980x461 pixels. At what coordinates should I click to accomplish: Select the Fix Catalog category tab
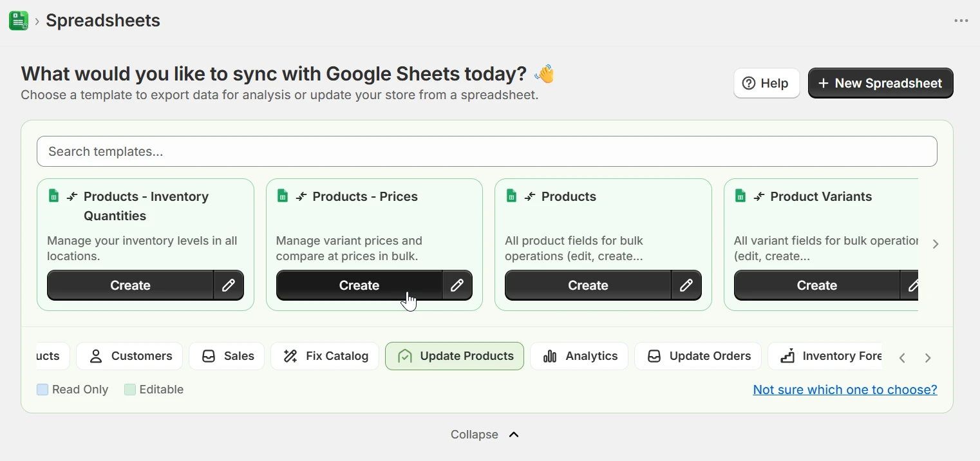(325, 356)
